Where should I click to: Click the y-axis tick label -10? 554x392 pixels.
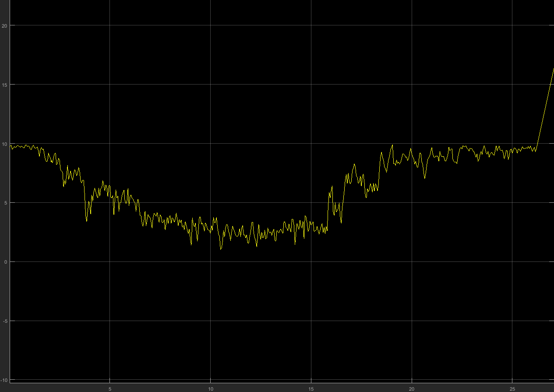[x=4, y=380]
